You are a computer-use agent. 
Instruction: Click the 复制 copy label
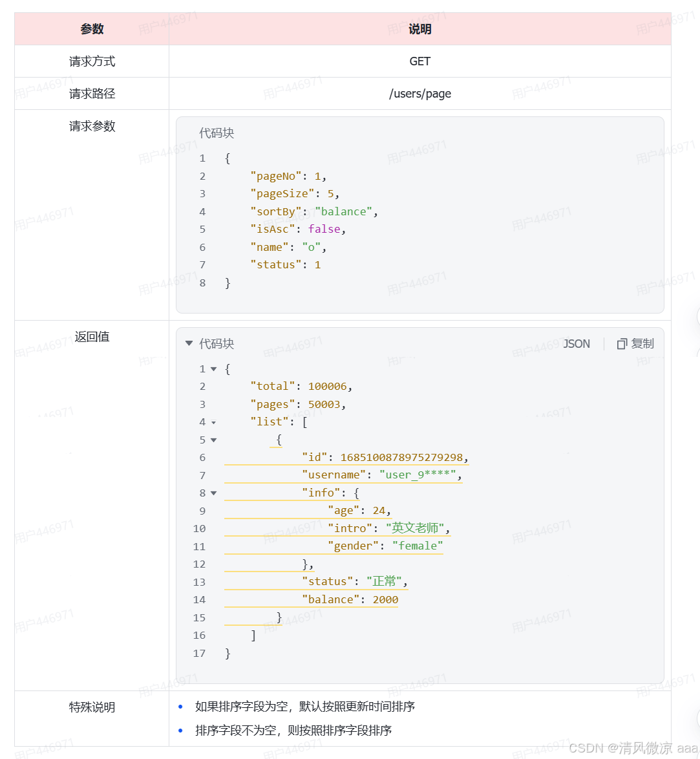tap(642, 344)
